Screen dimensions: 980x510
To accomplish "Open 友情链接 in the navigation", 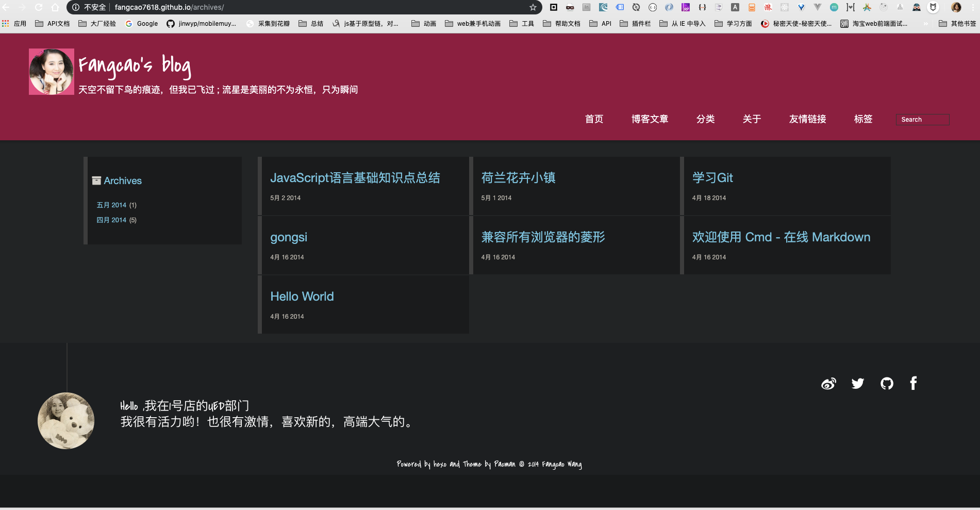I will tap(807, 119).
